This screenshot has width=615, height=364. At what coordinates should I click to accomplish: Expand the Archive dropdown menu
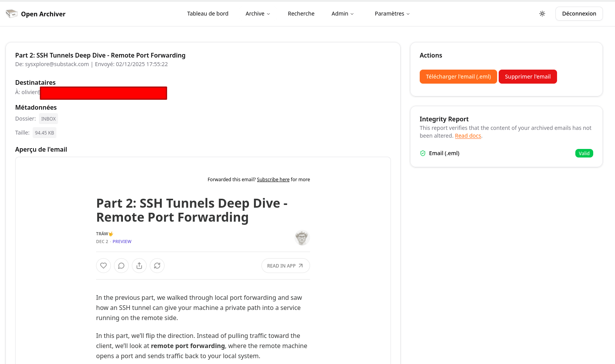click(x=258, y=14)
